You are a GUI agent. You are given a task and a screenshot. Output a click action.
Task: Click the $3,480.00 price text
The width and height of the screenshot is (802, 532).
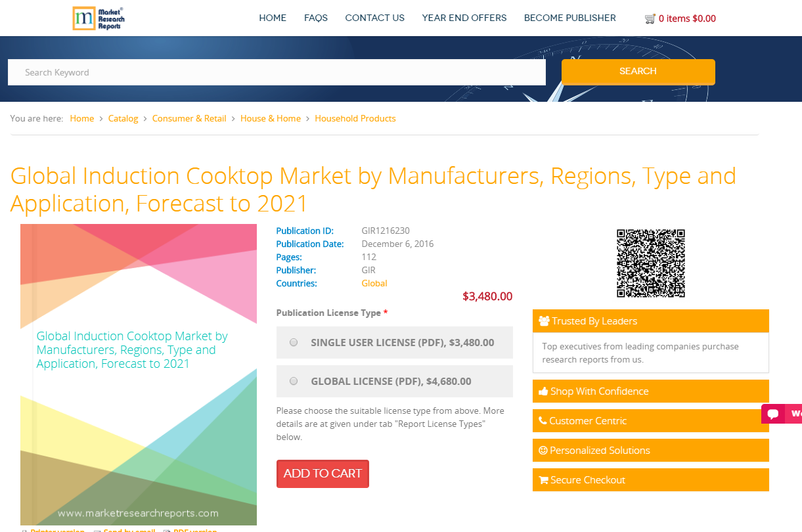(487, 296)
